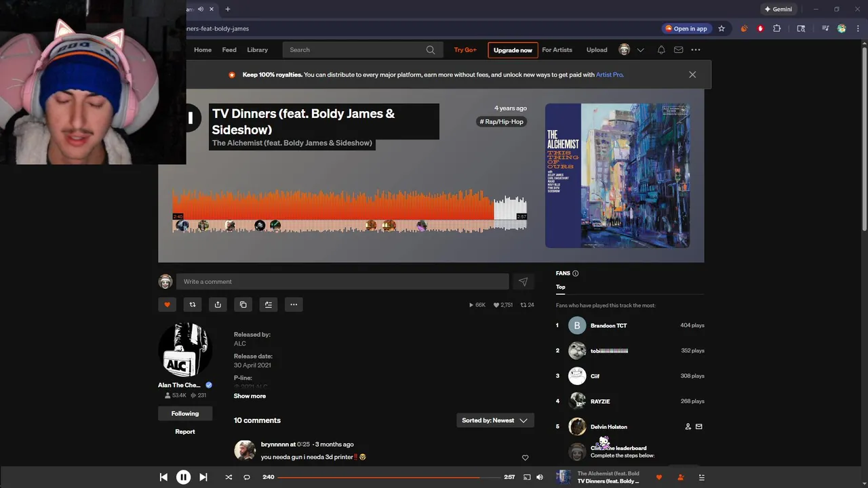
Task: Share the track
Action: pyautogui.click(x=218, y=304)
